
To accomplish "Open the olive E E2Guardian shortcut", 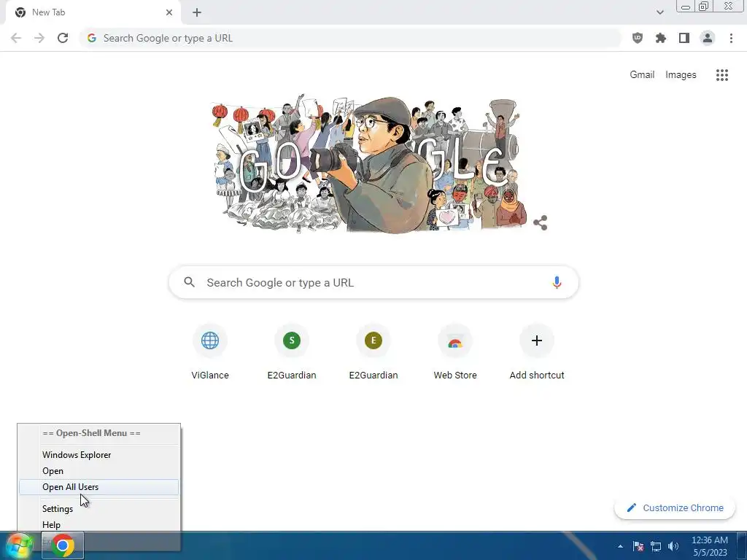I will [373, 352].
